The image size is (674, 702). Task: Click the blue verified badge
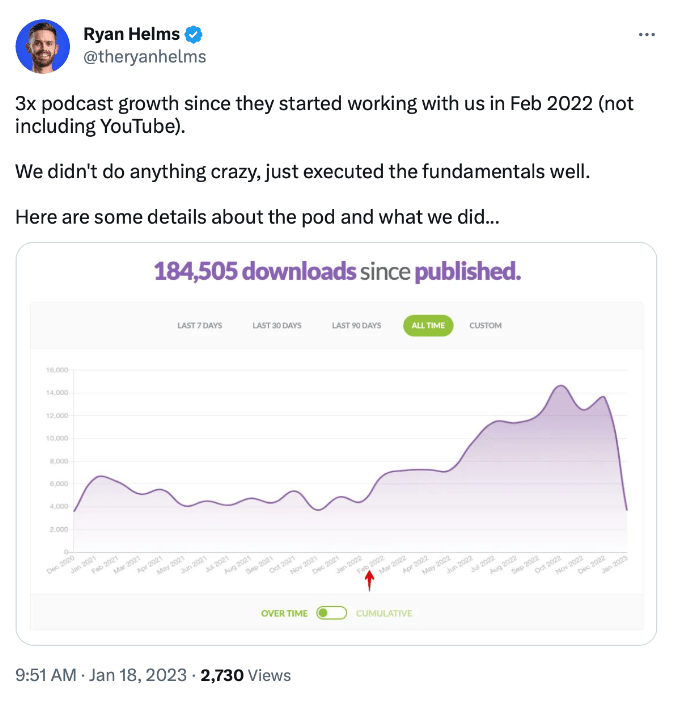coord(193,34)
